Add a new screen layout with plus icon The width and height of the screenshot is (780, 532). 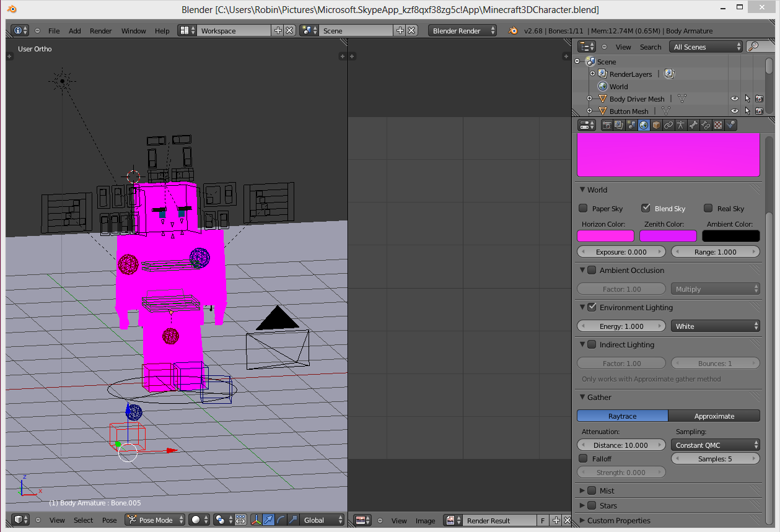pyautogui.click(x=278, y=30)
